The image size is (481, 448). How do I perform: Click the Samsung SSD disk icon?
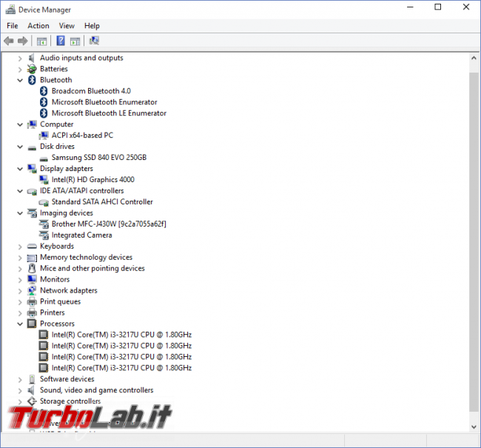pos(44,158)
